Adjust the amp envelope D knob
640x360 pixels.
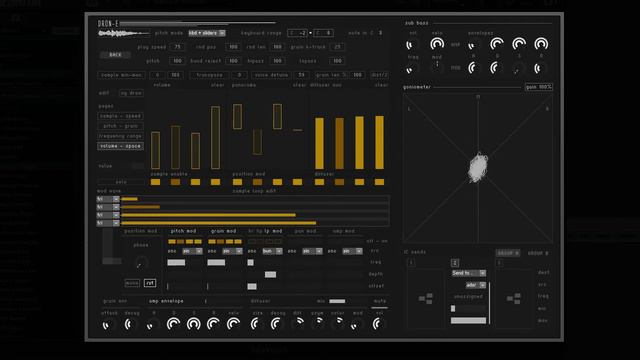point(173,324)
